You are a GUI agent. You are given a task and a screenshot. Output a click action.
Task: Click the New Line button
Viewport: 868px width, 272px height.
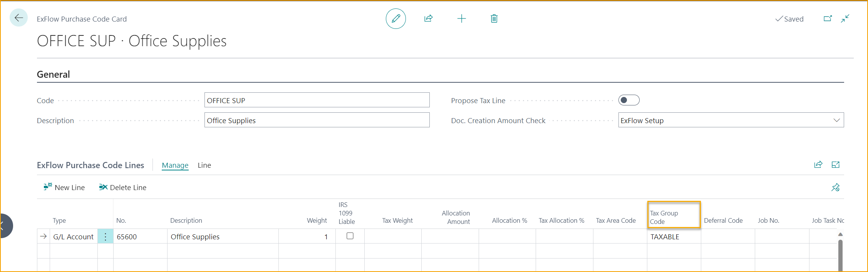(x=64, y=187)
